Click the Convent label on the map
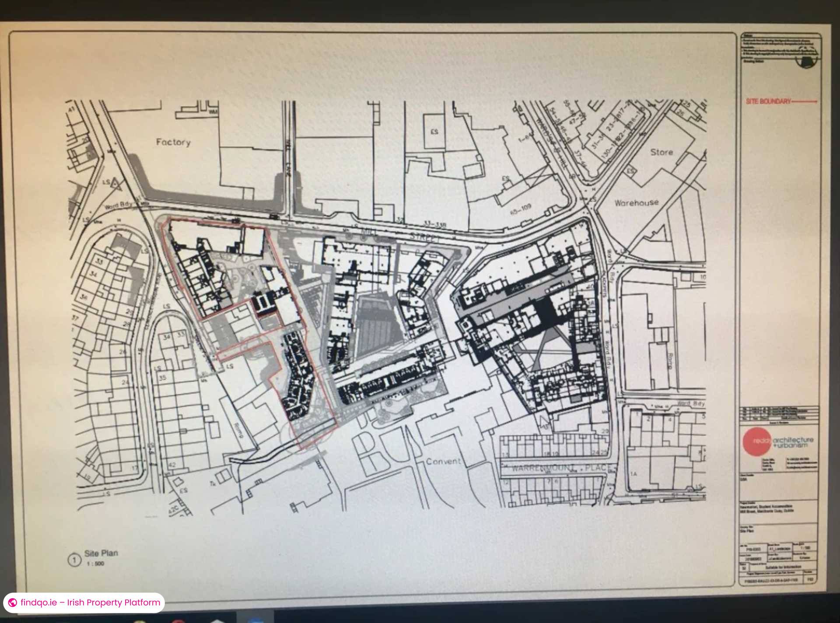Screen dimensions: 840x623 click(443, 461)
